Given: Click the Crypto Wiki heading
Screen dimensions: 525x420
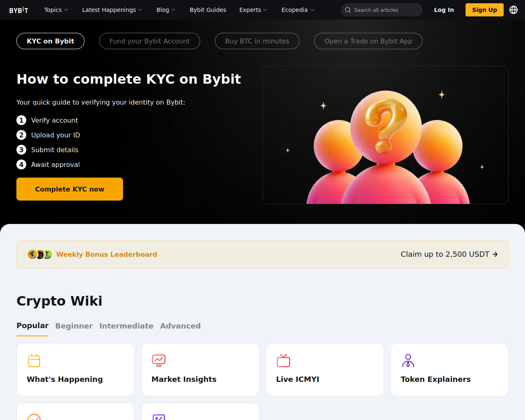Looking at the screenshot, I should [x=59, y=301].
